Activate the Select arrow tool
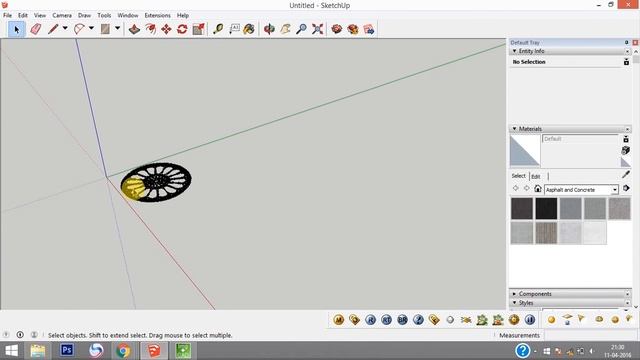640x360 pixels. (x=16, y=29)
